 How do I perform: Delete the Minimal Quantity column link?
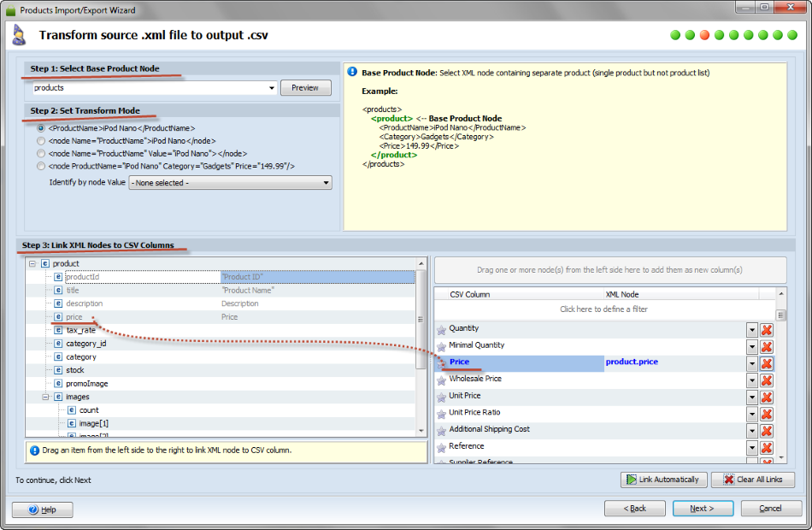767,346
